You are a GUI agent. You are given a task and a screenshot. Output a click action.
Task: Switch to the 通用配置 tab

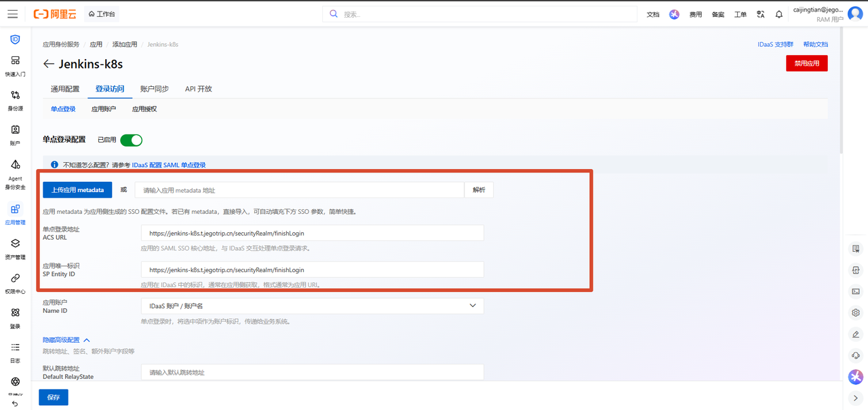point(65,89)
